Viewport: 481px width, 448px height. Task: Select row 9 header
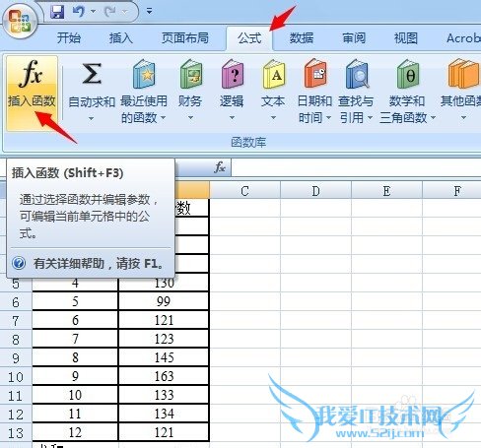click(x=16, y=357)
